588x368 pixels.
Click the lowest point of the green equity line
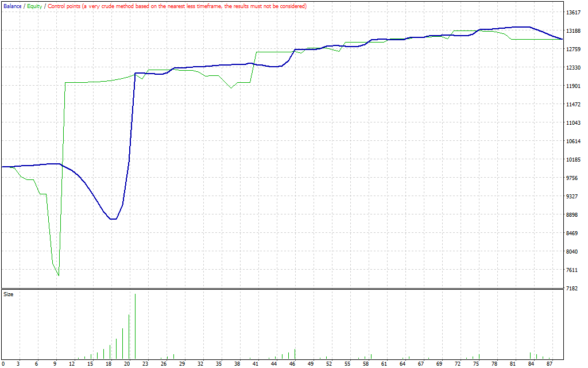click(59, 275)
